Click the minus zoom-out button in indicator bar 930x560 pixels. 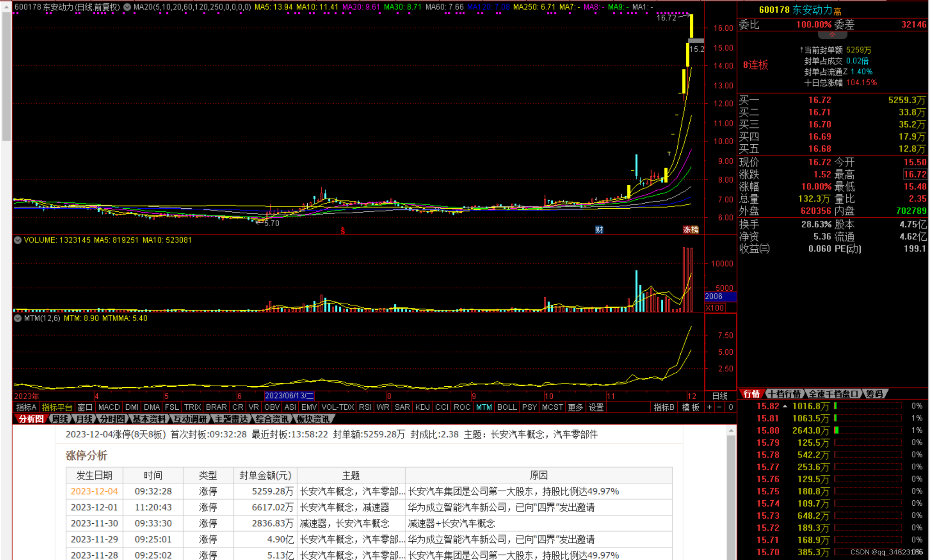click(720, 407)
